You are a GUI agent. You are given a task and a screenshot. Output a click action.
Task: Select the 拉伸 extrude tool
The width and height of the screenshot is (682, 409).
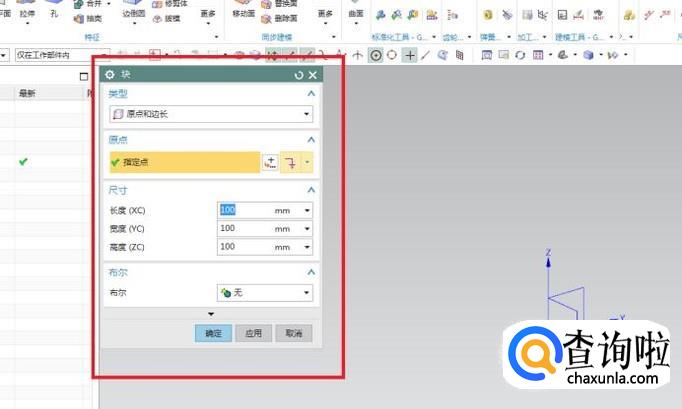tap(27, 13)
